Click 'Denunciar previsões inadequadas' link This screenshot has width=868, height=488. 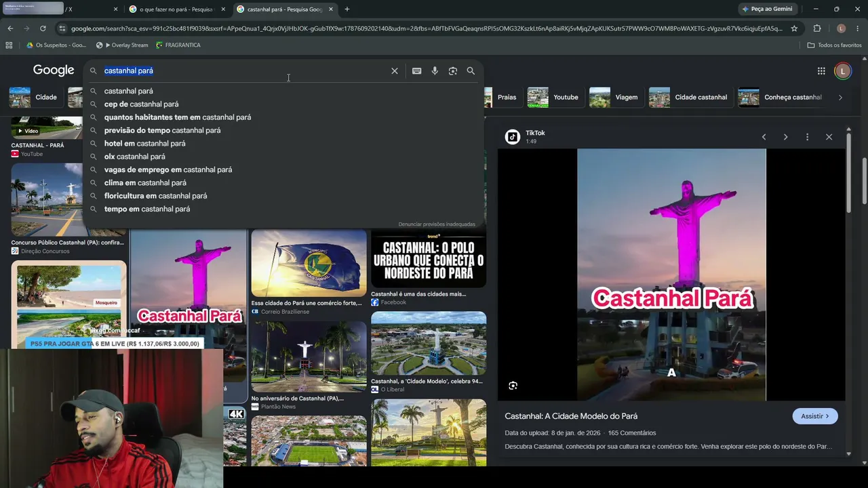[437, 224]
